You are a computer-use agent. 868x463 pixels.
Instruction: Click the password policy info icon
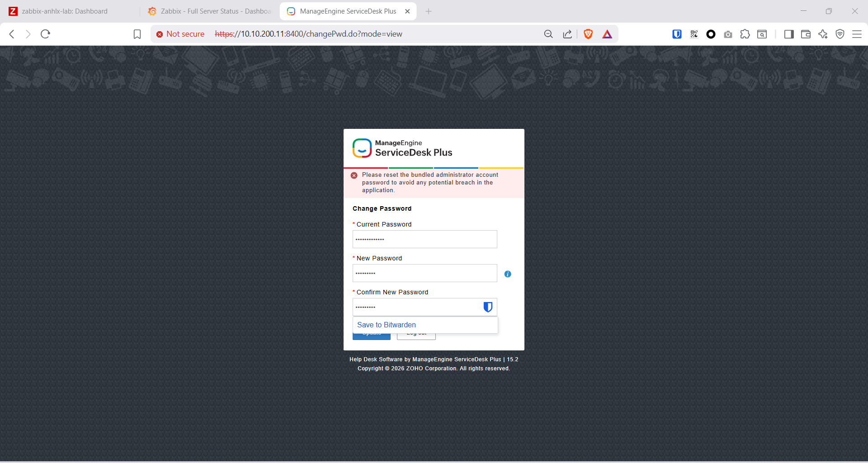508,274
